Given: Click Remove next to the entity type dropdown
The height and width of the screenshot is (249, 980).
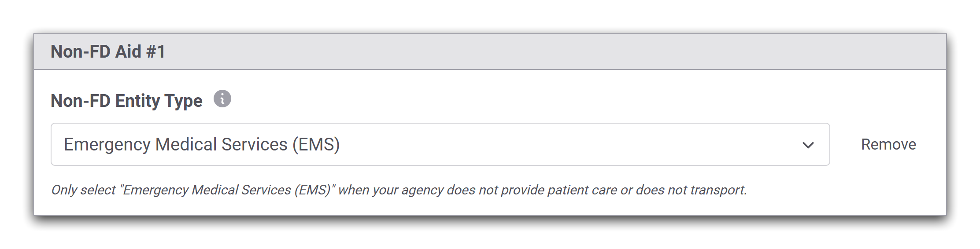Looking at the screenshot, I should 888,145.
